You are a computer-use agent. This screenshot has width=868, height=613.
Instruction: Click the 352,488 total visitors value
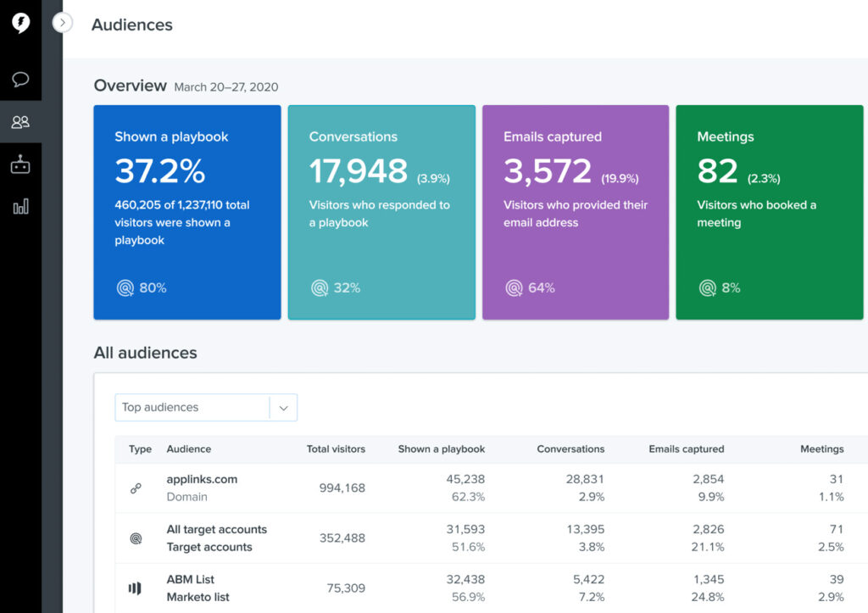342,538
